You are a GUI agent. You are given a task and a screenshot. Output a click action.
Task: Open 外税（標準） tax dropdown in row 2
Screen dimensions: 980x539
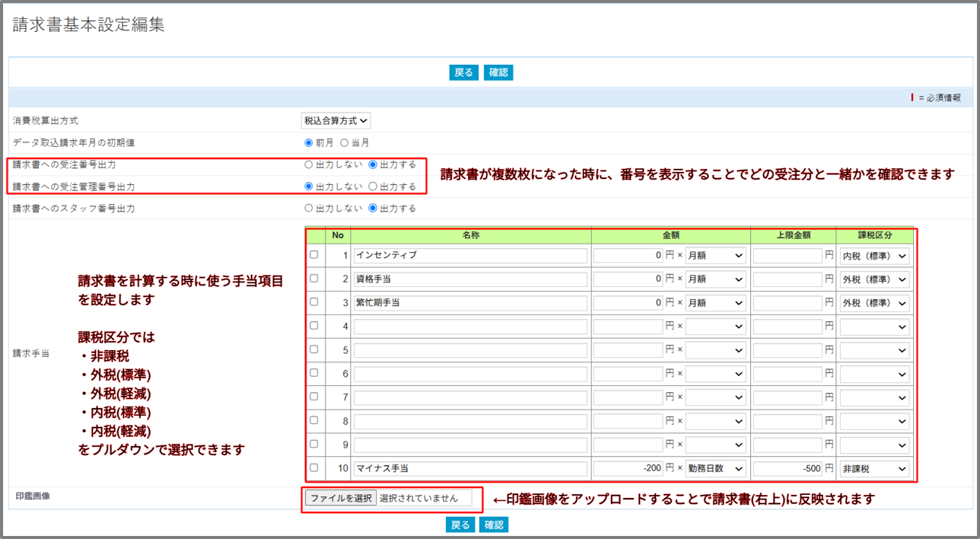click(x=874, y=279)
